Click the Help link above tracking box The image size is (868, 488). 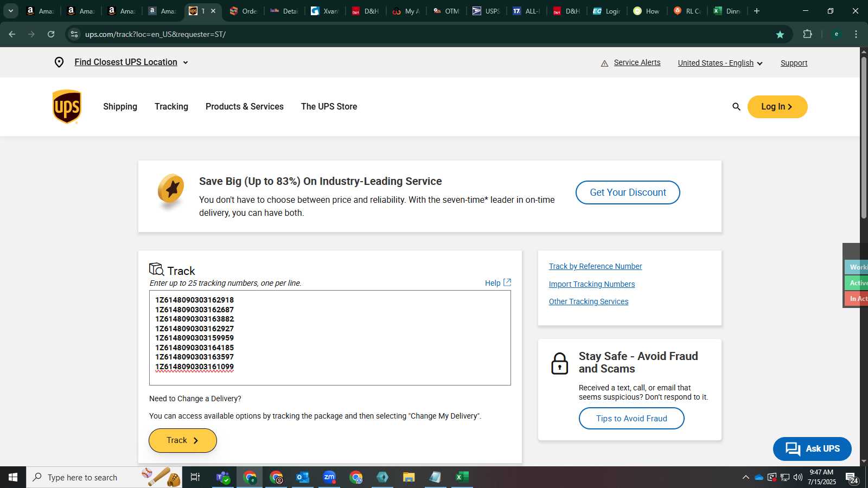(x=493, y=283)
